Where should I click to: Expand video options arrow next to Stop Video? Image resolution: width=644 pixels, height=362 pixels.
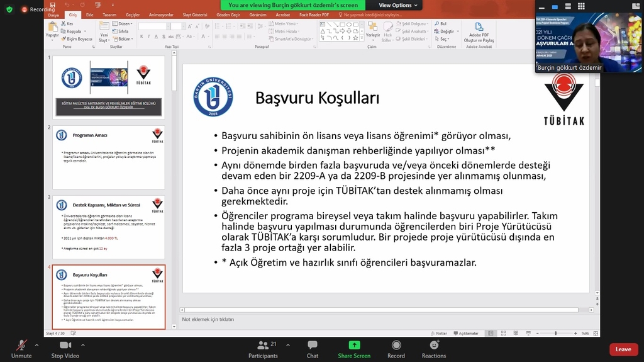82,345
